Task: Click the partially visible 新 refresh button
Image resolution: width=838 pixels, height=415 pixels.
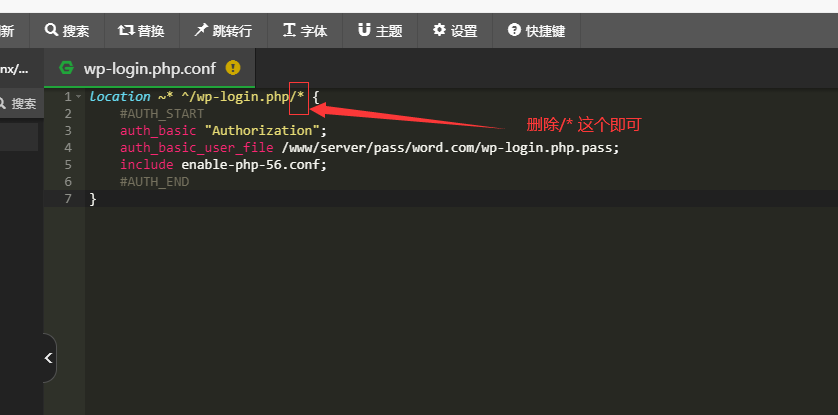Action: pos(8,31)
